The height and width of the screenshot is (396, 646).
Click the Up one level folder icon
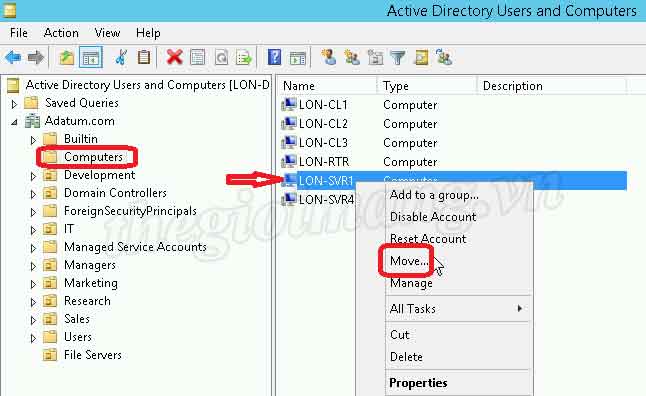[x=66, y=57]
